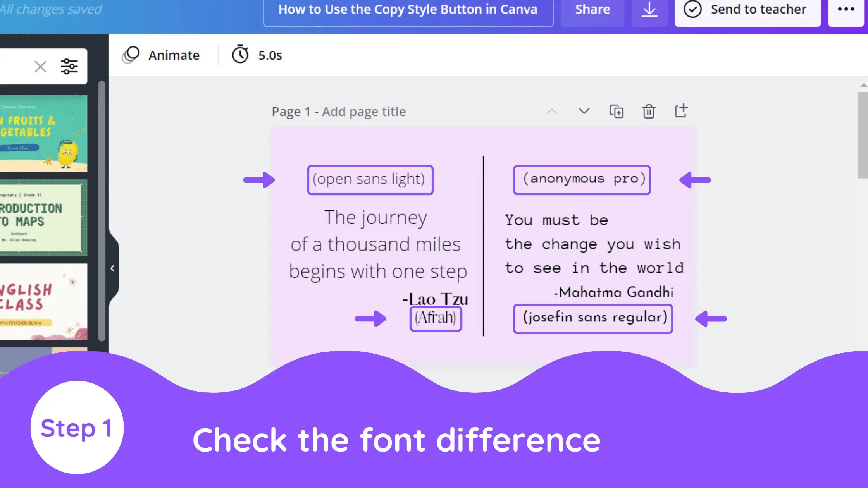Add a new page
The width and height of the screenshot is (868, 488).
681,112
